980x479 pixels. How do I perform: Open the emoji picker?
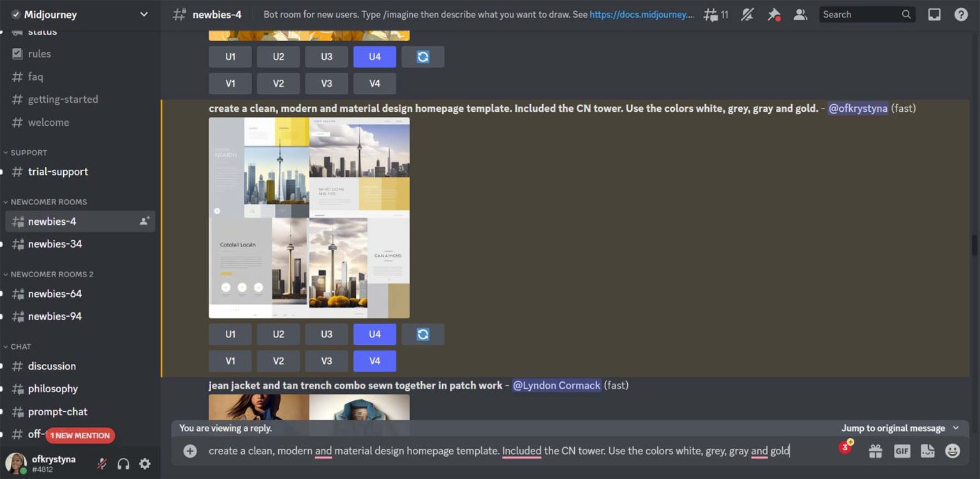952,450
